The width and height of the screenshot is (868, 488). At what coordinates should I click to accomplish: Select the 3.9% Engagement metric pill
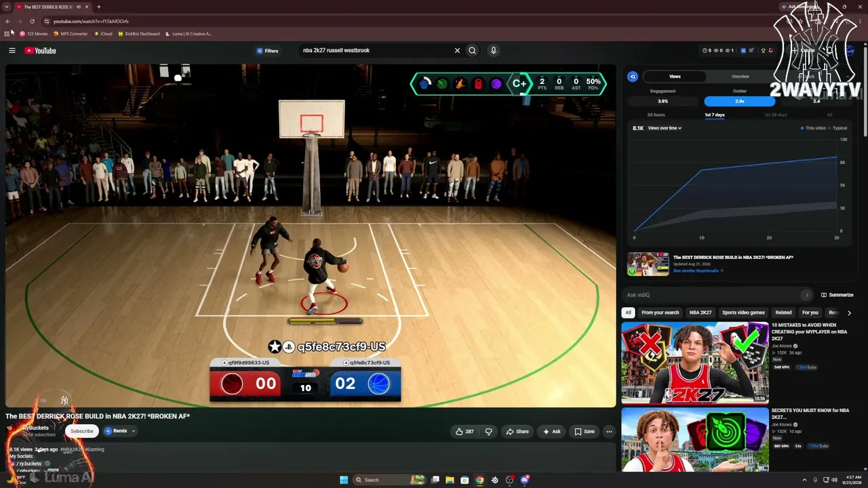click(663, 101)
